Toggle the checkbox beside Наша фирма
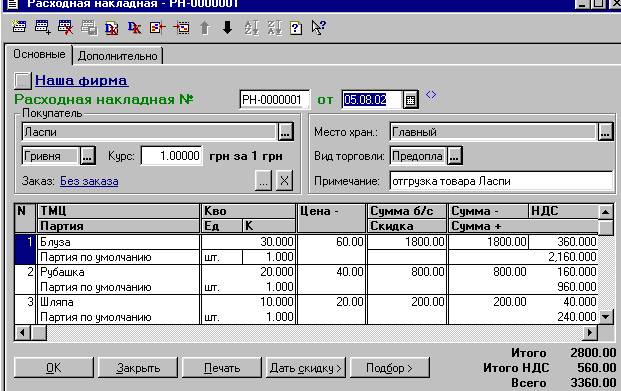This screenshot has width=621, height=391. point(22,80)
